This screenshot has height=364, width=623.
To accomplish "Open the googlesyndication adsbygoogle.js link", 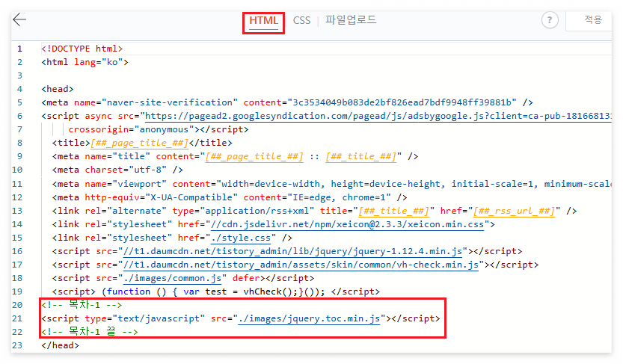I will click(378, 116).
